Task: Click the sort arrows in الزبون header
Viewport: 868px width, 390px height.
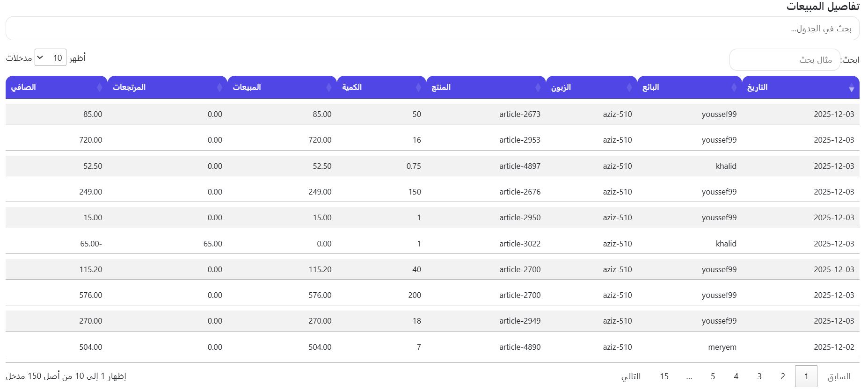Action: click(629, 87)
